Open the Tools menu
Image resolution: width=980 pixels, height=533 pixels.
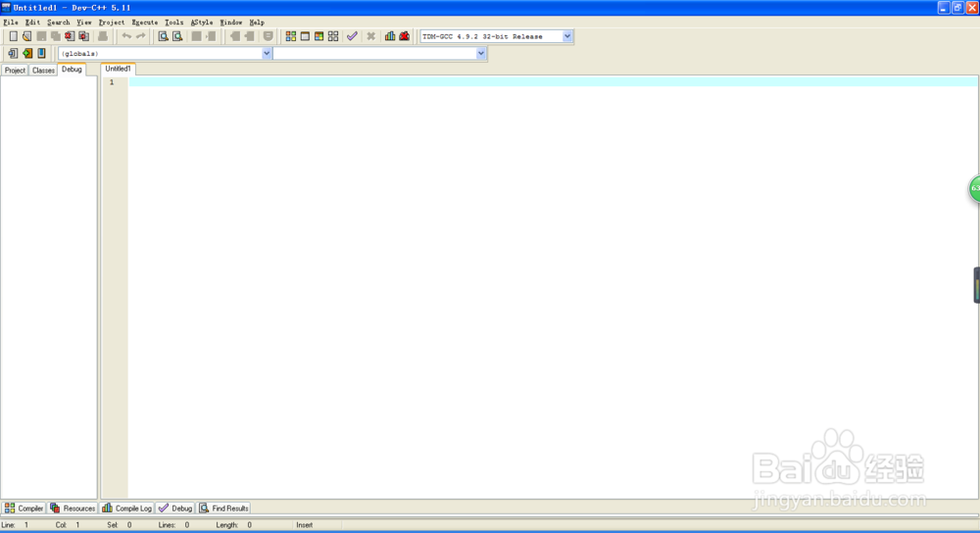pos(173,22)
